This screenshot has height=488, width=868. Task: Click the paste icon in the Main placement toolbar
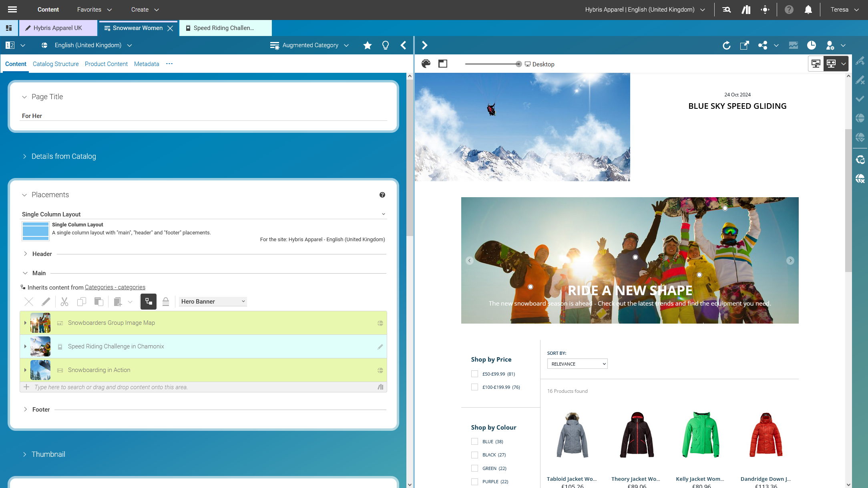pyautogui.click(x=99, y=301)
